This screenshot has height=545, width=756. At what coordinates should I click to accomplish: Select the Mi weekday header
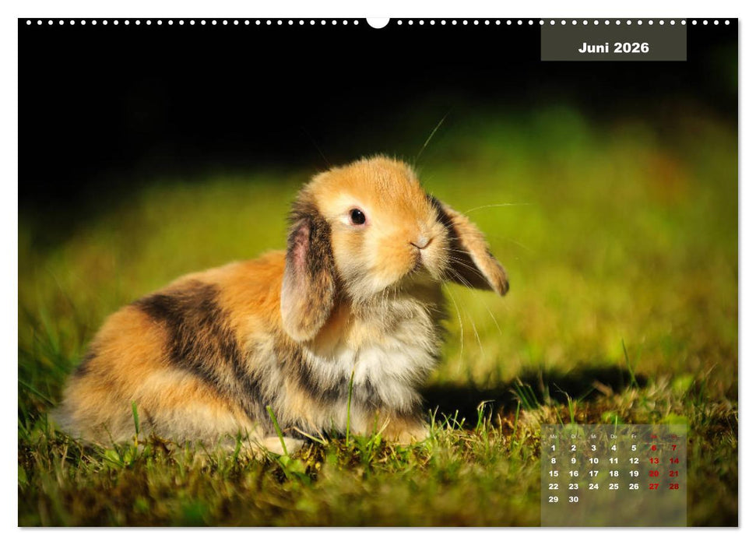tap(594, 437)
